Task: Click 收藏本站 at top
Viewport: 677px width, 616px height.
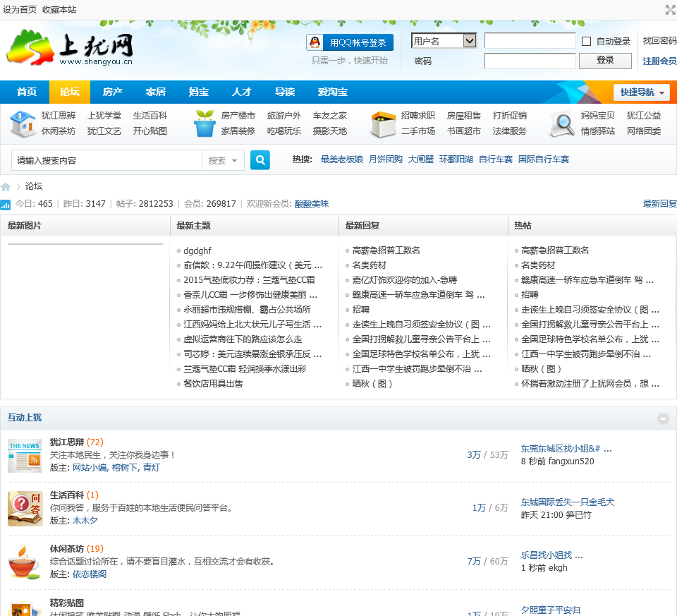Action: coord(59,9)
